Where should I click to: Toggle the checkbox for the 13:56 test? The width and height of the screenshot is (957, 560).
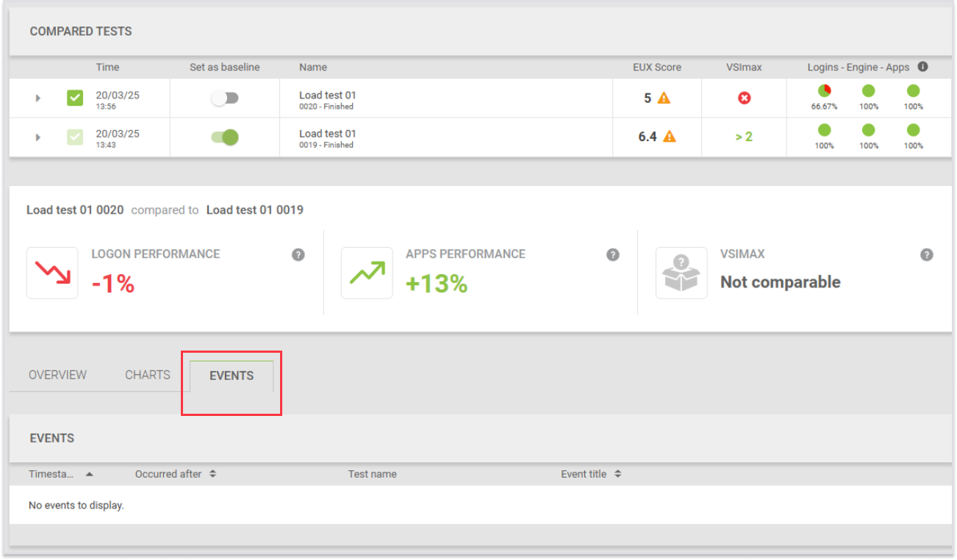pos(75,98)
